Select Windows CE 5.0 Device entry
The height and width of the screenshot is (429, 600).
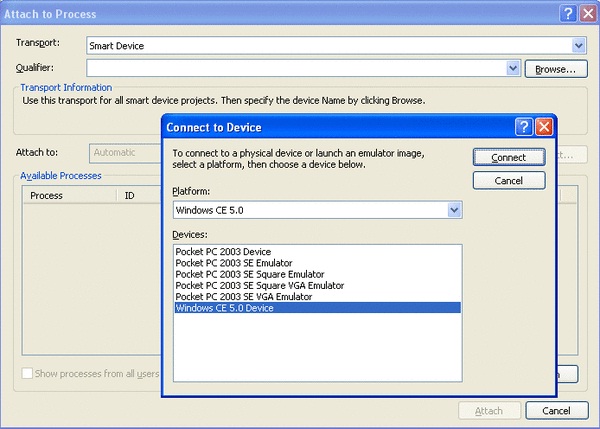(224, 308)
